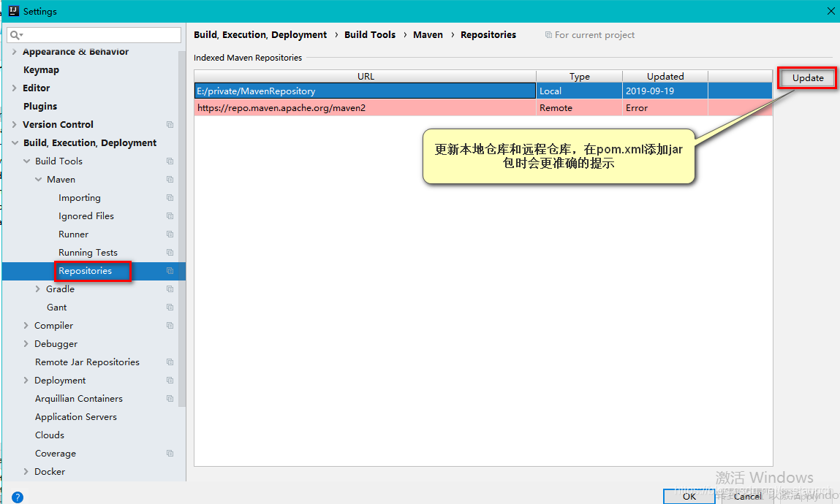Close the Settings dialog window
The width and height of the screenshot is (840, 504).
coord(830,11)
